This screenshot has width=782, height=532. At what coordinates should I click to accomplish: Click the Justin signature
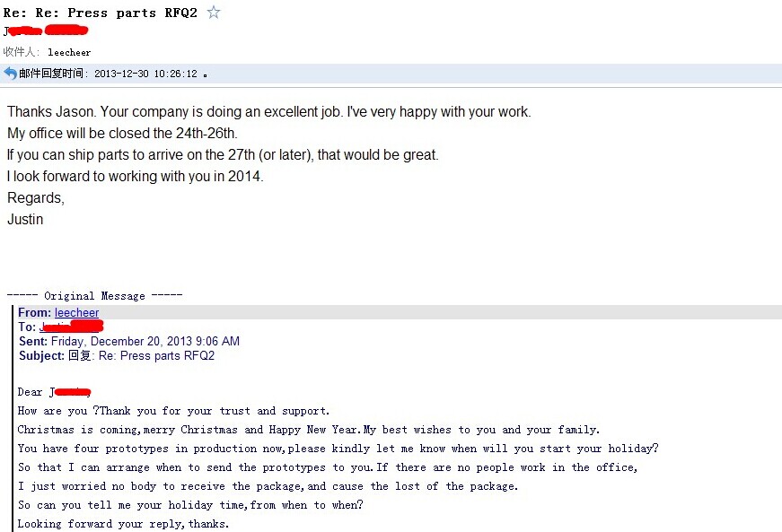25,220
